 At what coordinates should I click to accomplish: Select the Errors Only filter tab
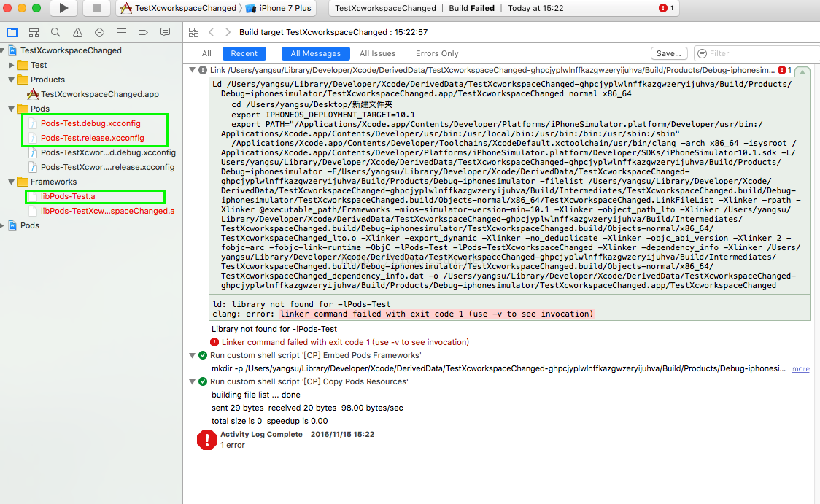click(x=437, y=53)
